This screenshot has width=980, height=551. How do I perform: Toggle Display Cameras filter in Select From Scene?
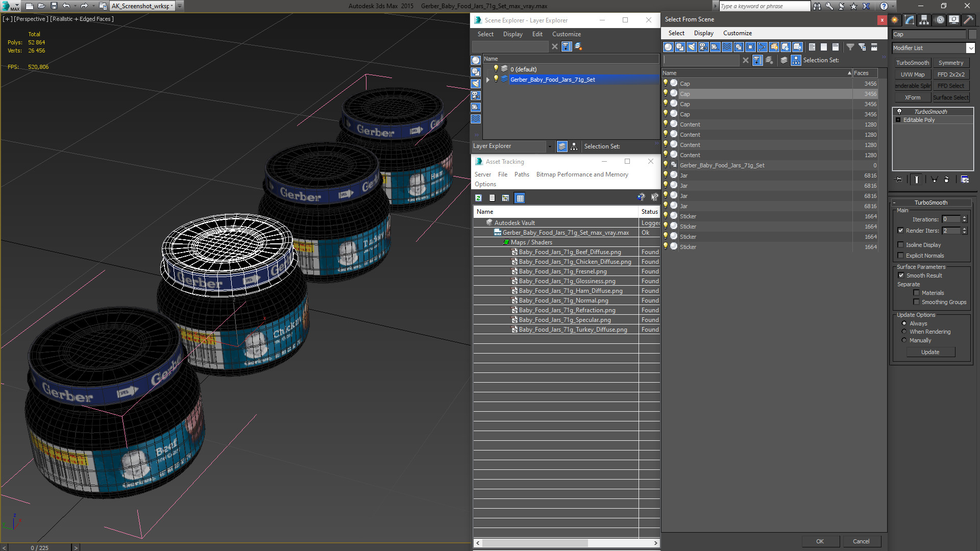[703, 47]
